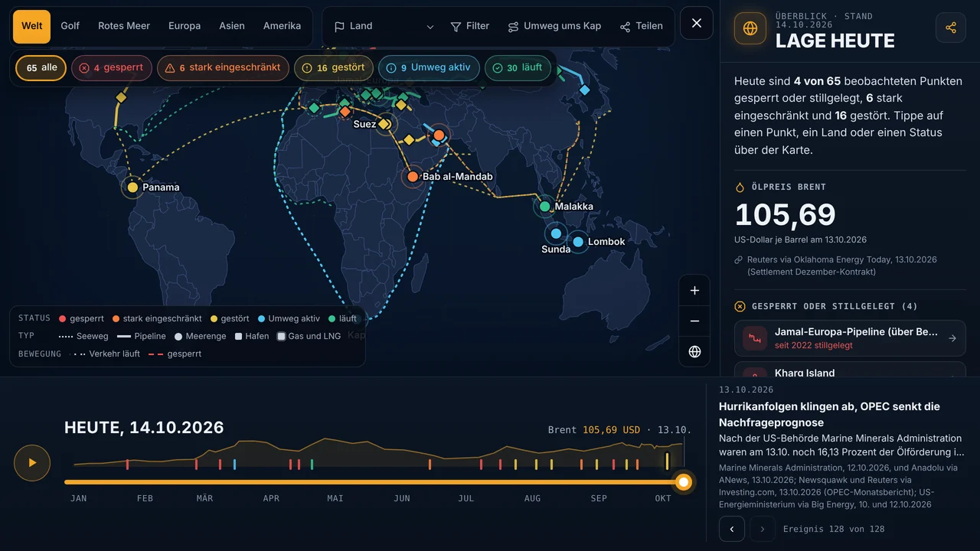
Task: Switch to the Rotes Meer tab
Action: [124, 27]
